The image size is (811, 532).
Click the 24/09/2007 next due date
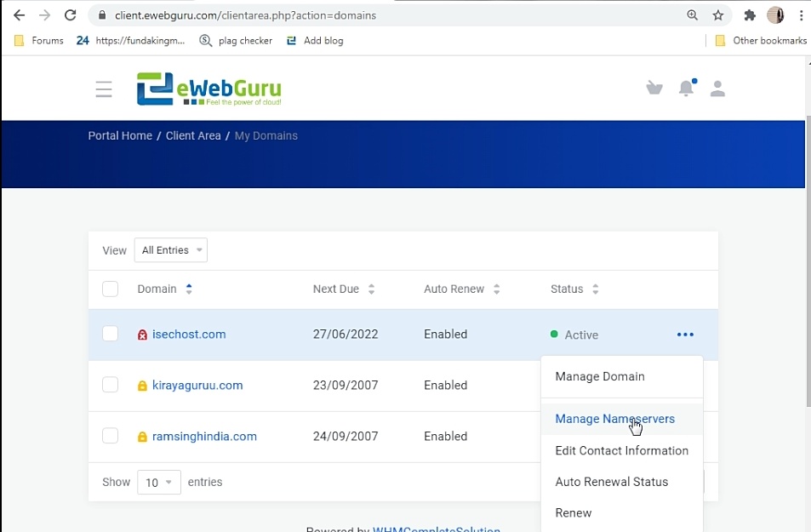[x=346, y=437]
